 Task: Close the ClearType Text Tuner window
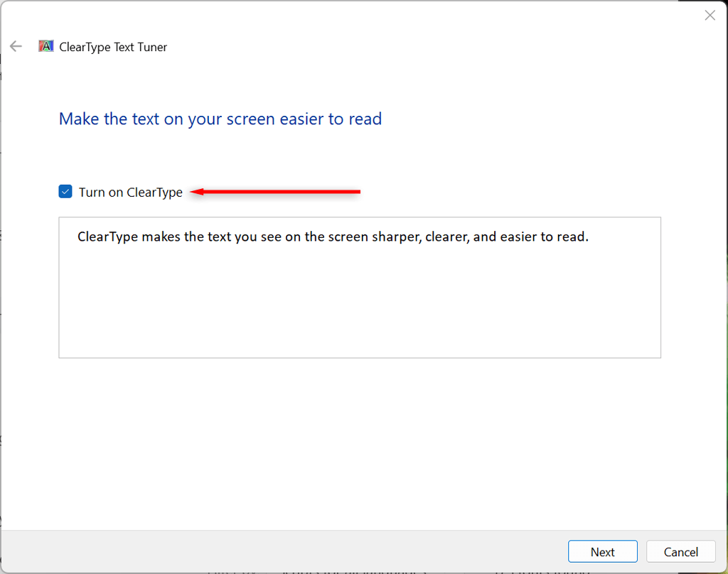click(x=710, y=16)
